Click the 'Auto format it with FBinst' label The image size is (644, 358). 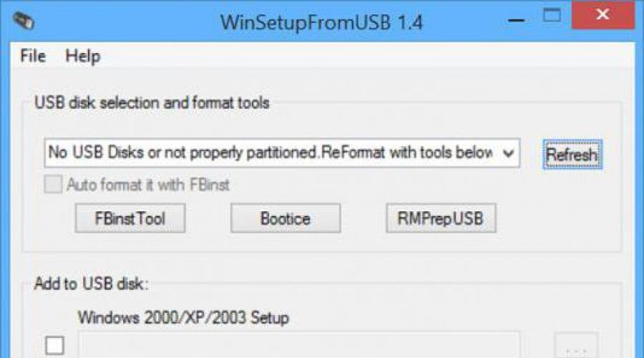click(148, 185)
